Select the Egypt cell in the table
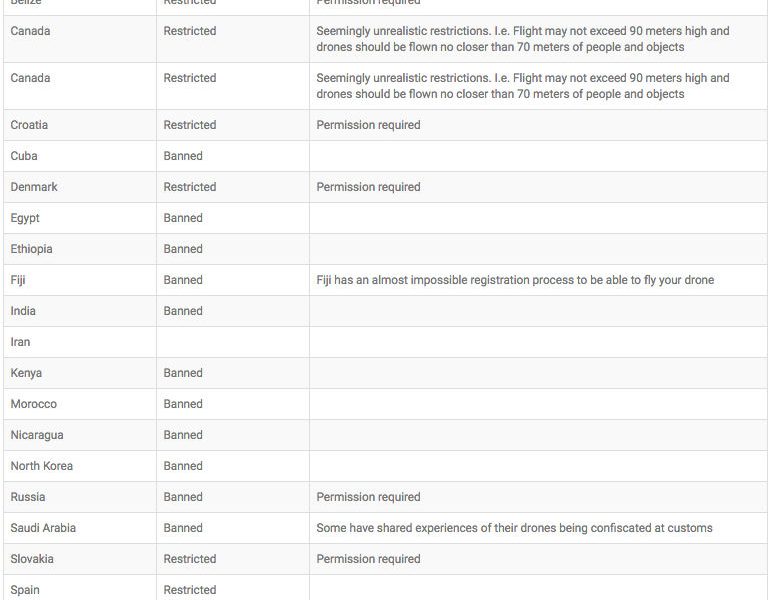 click(25, 218)
